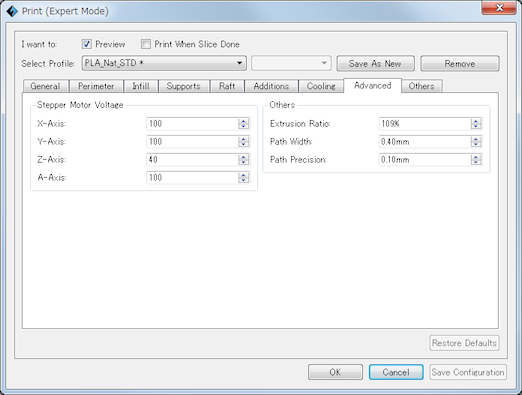This screenshot has height=395, width=522.
Task: Enable Print When Slice Done checkbox
Action: (146, 44)
